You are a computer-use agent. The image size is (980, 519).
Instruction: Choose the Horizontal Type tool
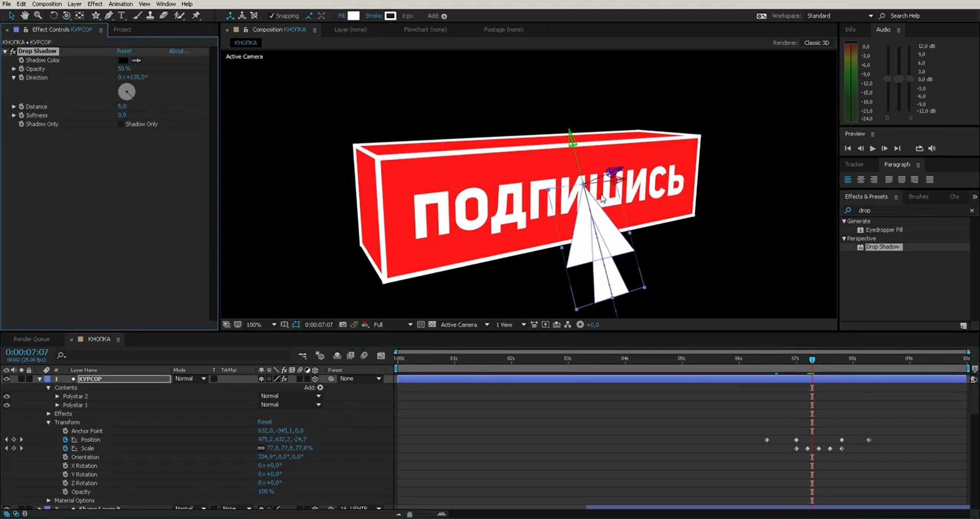(121, 15)
